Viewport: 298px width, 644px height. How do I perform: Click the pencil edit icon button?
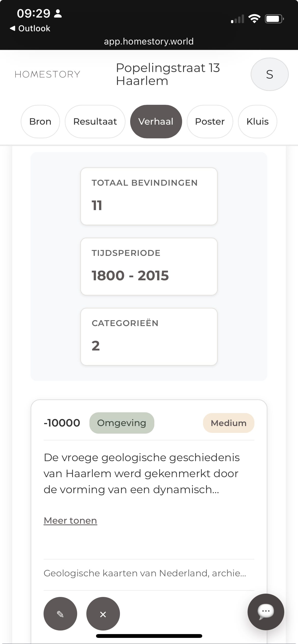point(60,614)
